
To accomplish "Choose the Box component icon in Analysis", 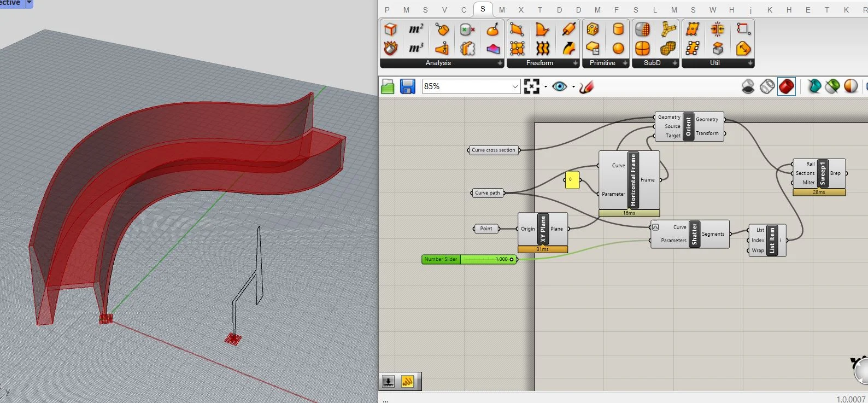I will coord(390,29).
